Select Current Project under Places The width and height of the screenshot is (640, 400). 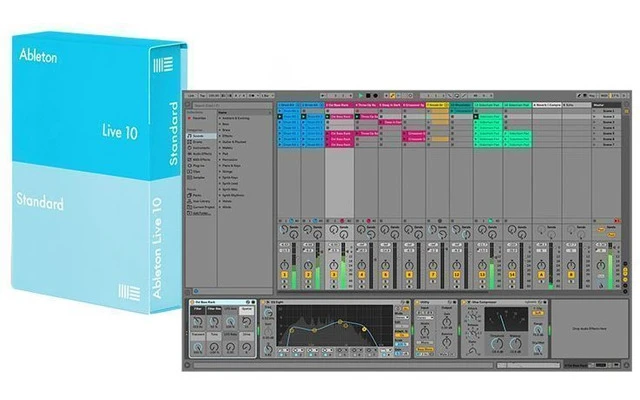(x=201, y=207)
